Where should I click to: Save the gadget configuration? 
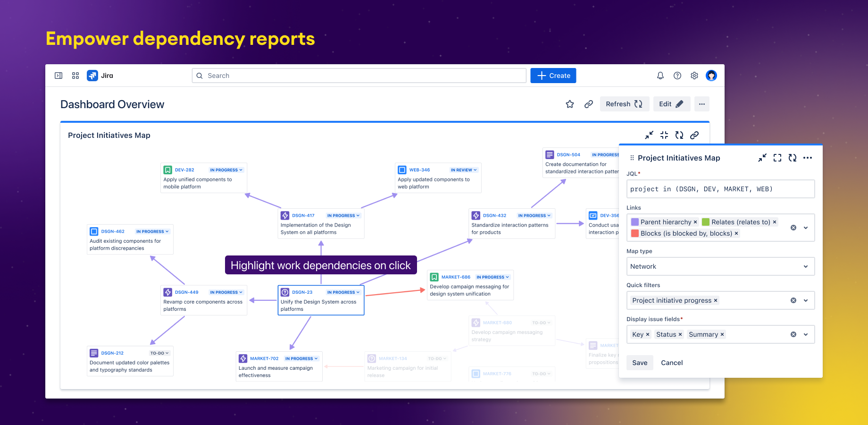(x=640, y=363)
